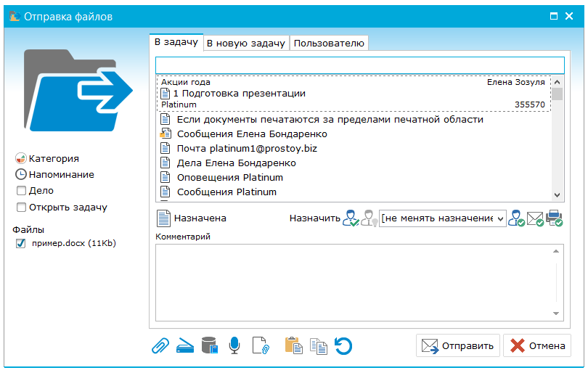The image size is (588, 373).
Task: Click the 'Отправить' button
Action: 458,345
